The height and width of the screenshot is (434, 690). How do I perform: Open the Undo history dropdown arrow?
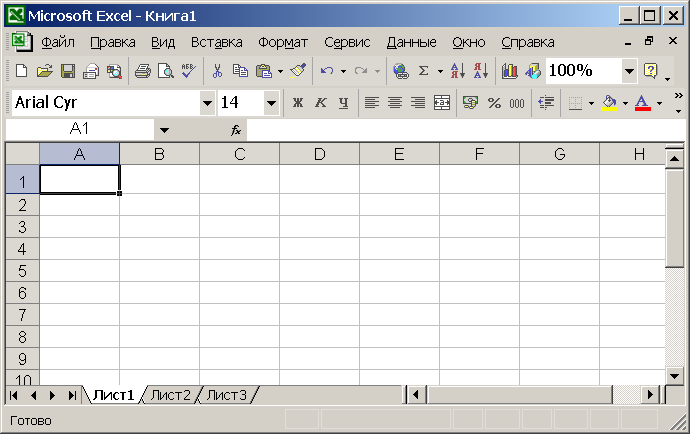tap(343, 71)
